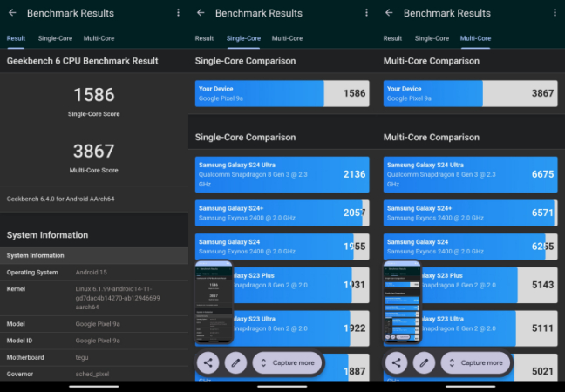Open overflow menu in middle Benchmark Results panel
Viewport: 565px width, 392px height.
point(366,13)
